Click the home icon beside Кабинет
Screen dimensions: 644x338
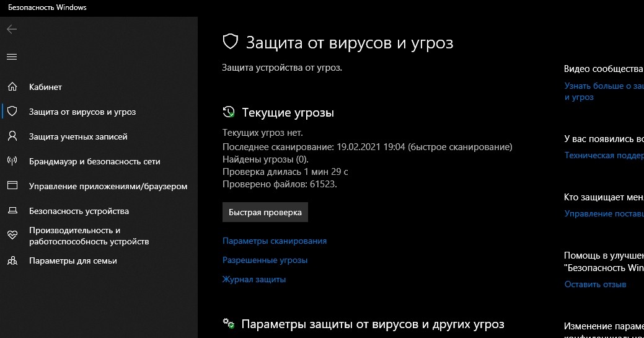point(12,86)
